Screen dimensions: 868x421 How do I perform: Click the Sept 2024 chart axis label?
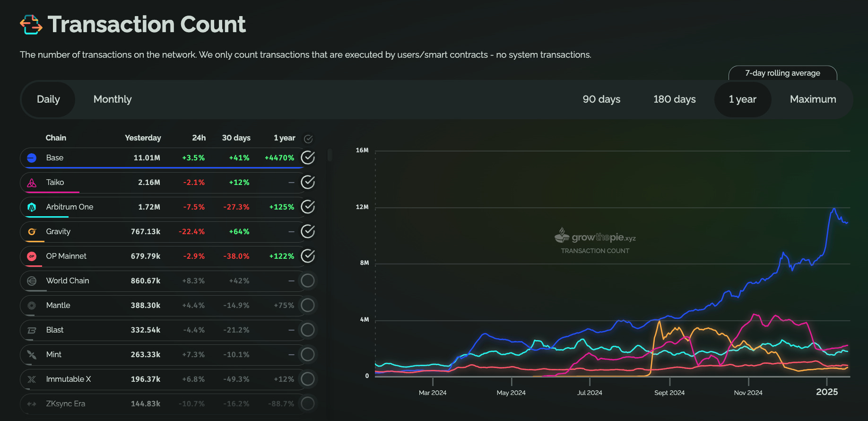tap(669, 393)
